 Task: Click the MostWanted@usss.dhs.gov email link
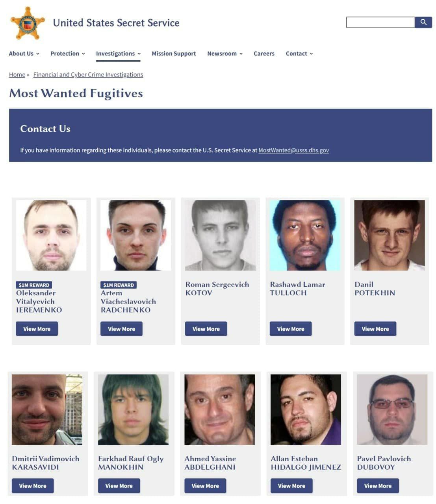point(293,150)
